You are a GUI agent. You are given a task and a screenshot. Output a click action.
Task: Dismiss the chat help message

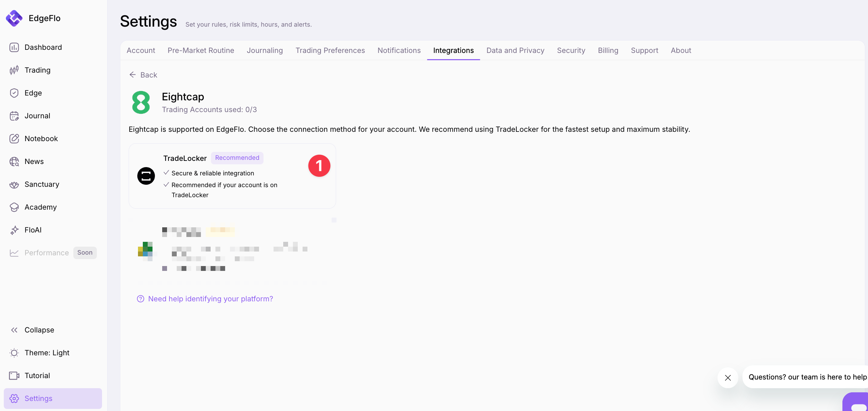(728, 378)
